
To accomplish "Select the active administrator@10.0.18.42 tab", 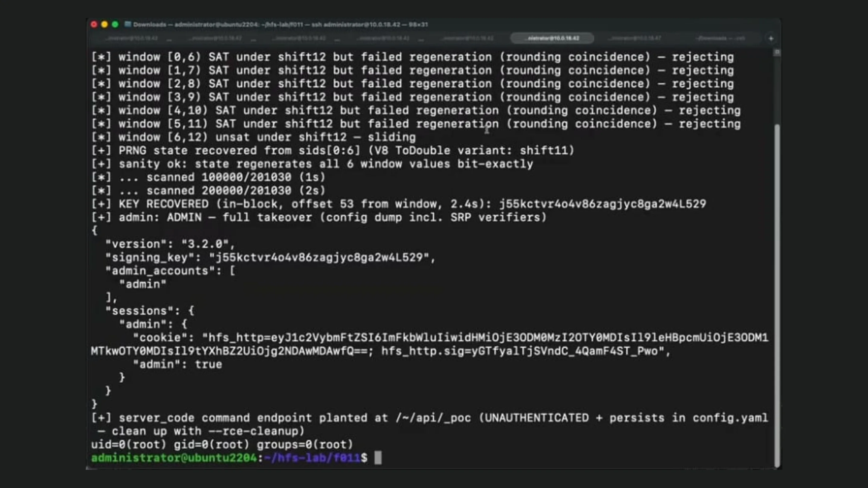I will tap(552, 38).
